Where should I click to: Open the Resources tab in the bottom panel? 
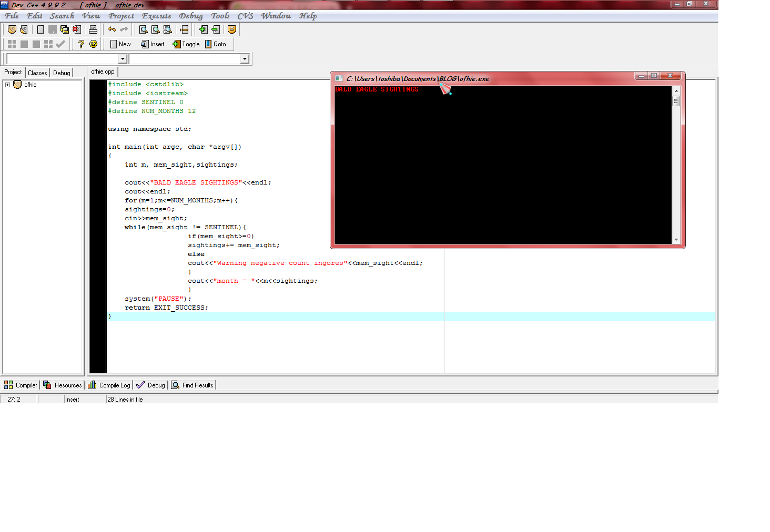(63, 385)
